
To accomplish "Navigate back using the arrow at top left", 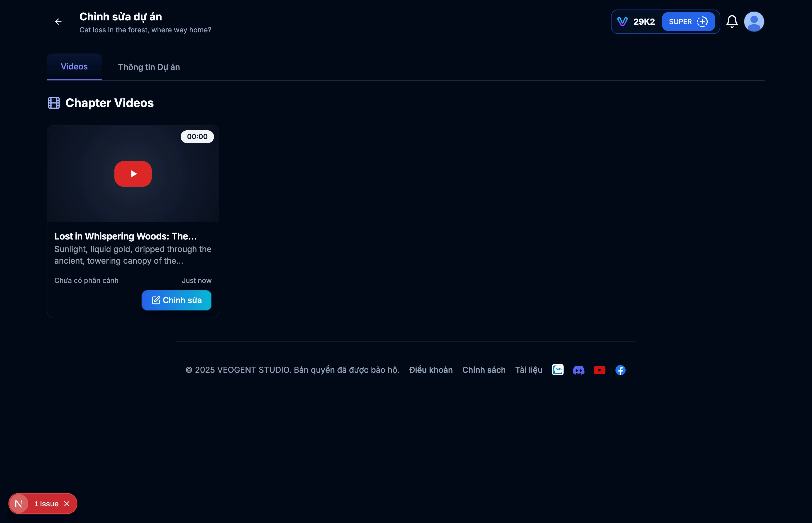I will [58, 21].
